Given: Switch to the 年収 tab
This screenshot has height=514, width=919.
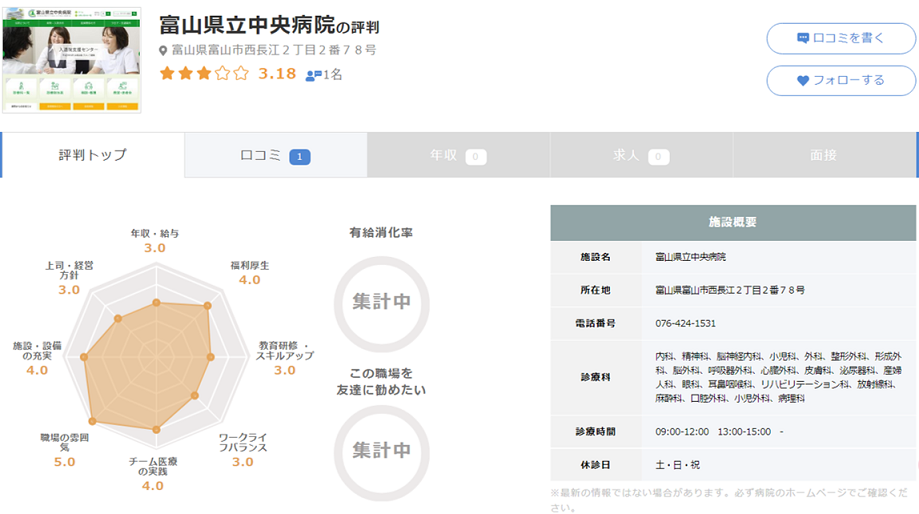Looking at the screenshot, I should tap(457, 155).
